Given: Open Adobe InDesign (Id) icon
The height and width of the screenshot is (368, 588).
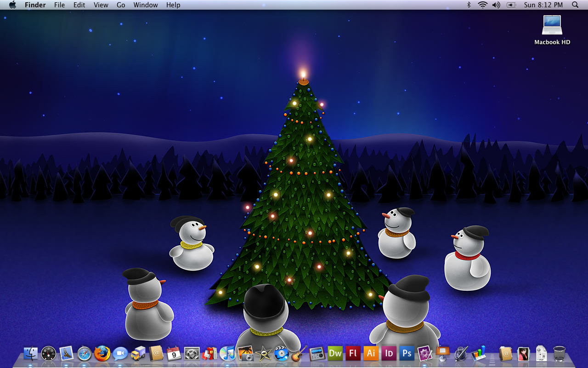Looking at the screenshot, I should pos(389,353).
